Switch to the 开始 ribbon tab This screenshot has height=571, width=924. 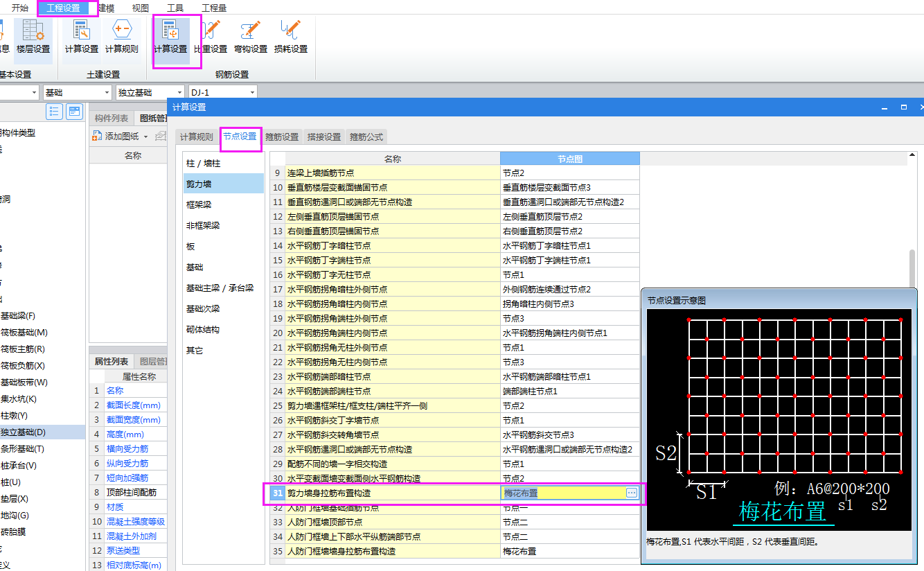click(x=20, y=8)
